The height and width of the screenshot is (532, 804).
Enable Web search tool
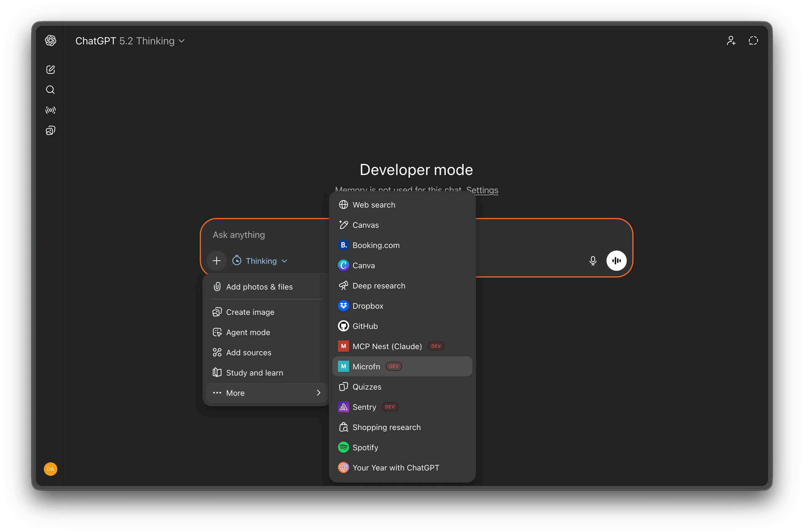(x=374, y=204)
